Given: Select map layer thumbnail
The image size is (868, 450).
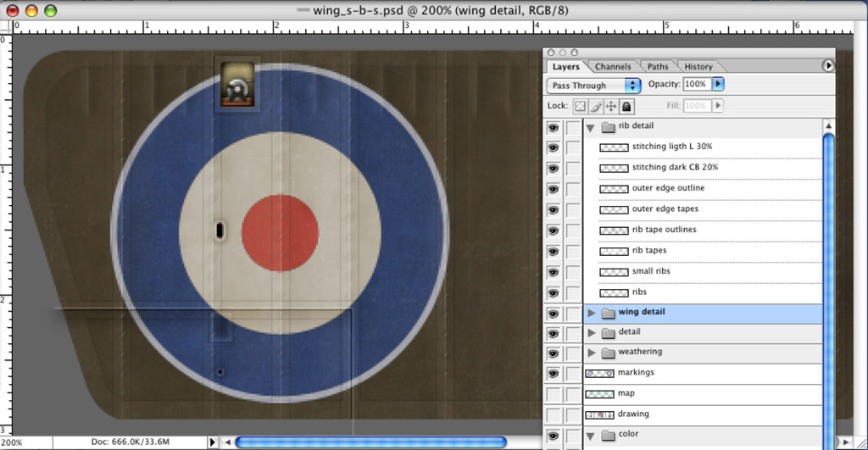Looking at the screenshot, I should pos(599,394).
